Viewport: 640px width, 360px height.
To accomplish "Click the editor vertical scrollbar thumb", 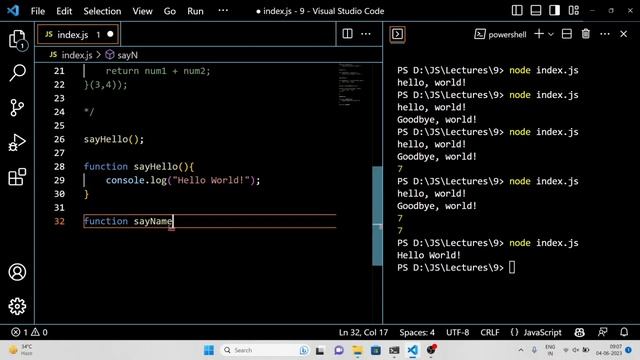I will [x=377, y=216].
